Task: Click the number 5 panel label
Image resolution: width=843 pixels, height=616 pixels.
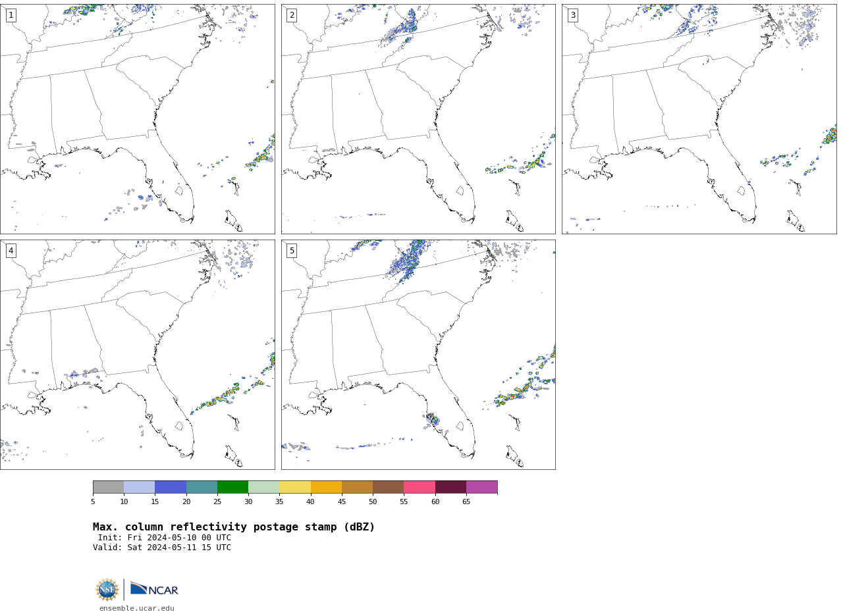Action: point(292,251)
